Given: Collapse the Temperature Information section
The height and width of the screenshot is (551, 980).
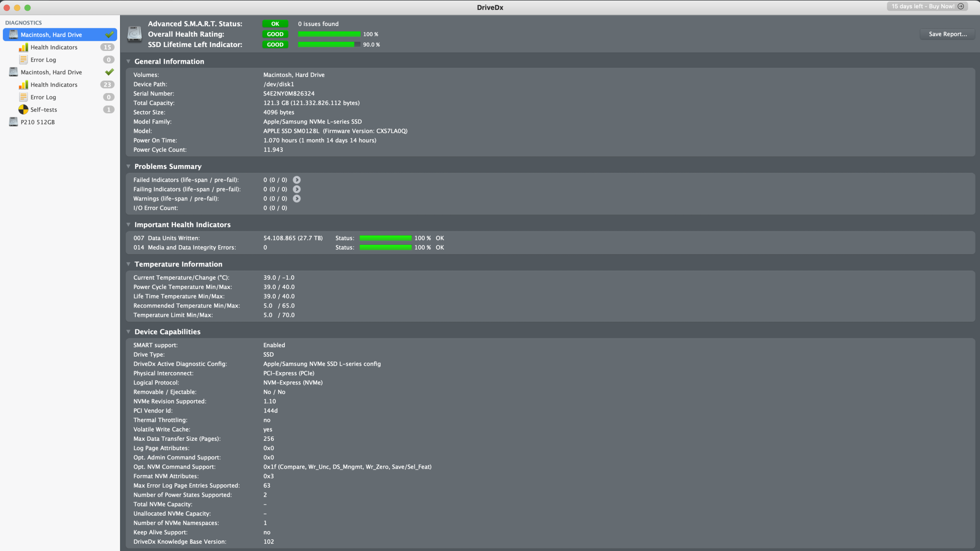Looking at the screenshot, I should pos(128,264).
